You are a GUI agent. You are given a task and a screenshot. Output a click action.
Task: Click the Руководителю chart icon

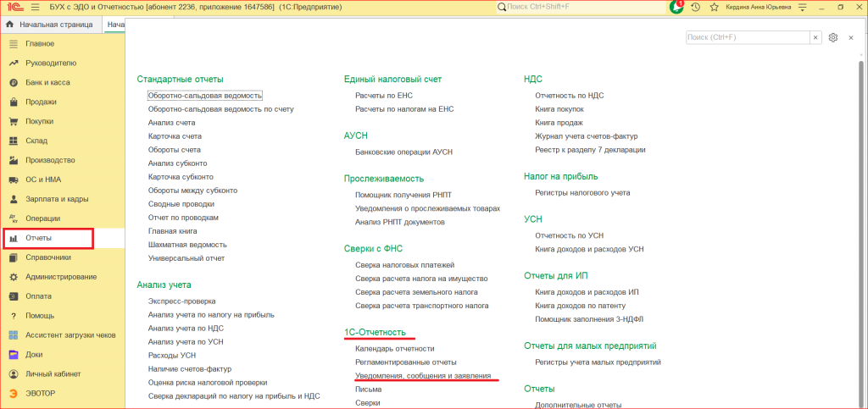point(14,63)
